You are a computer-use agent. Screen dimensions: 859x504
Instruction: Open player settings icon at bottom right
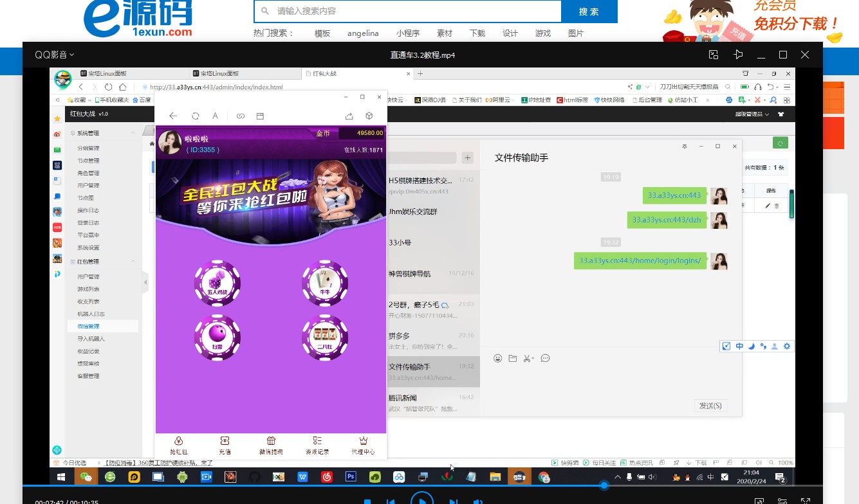(782, 501)
